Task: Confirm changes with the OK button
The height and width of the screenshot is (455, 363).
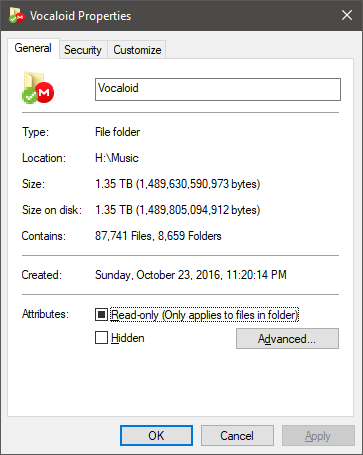Action: [x=156, y=435]
